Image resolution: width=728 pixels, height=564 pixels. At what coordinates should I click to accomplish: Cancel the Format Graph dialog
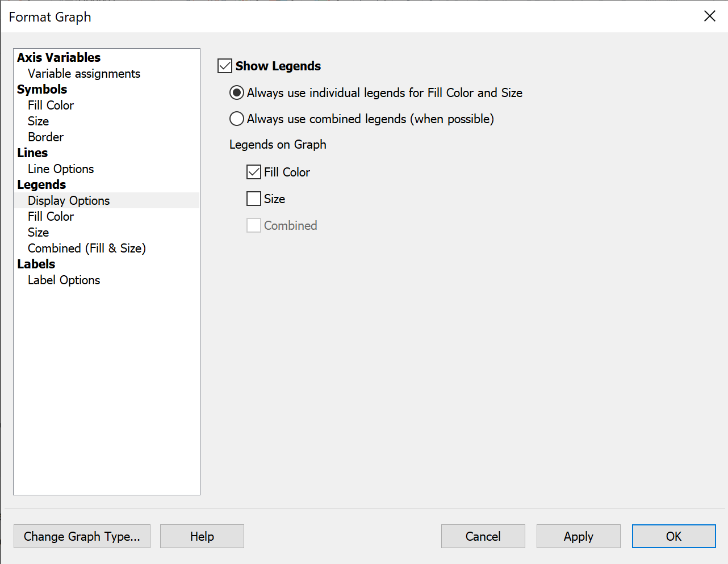(483, 536)
